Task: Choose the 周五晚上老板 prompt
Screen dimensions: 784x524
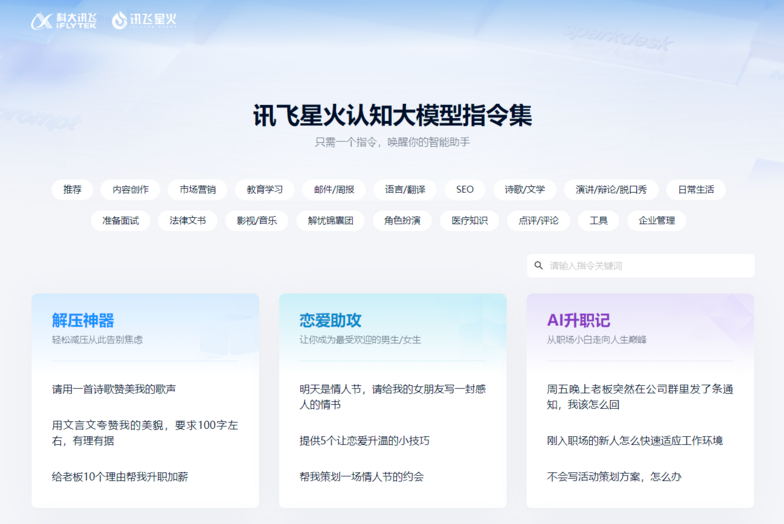Action: [640, 397]
